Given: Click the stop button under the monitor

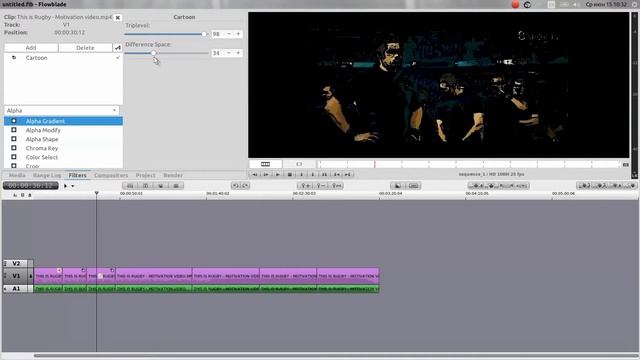Looking at the screenshot, I should 290,174.
